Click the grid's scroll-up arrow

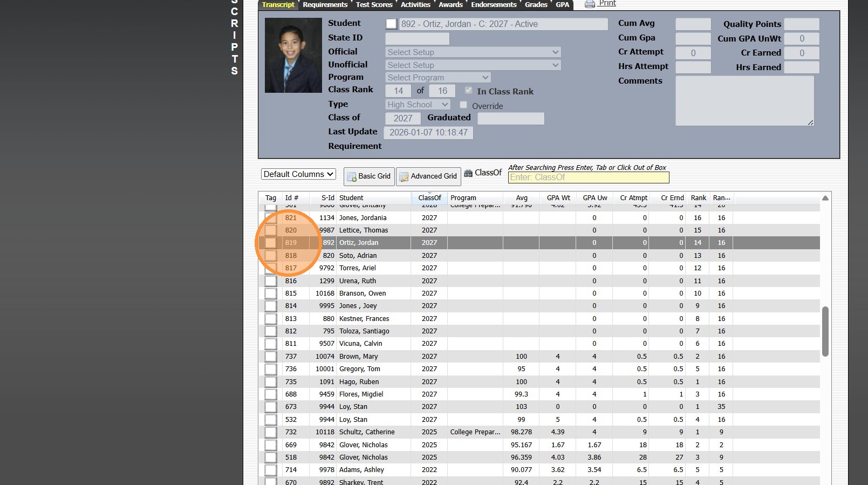pos(825,199)
